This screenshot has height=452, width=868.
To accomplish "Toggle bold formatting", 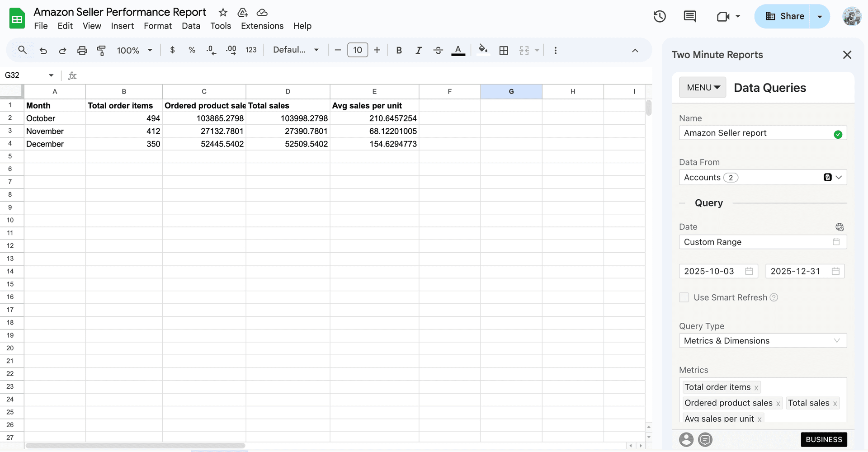I will coord(398,50).
